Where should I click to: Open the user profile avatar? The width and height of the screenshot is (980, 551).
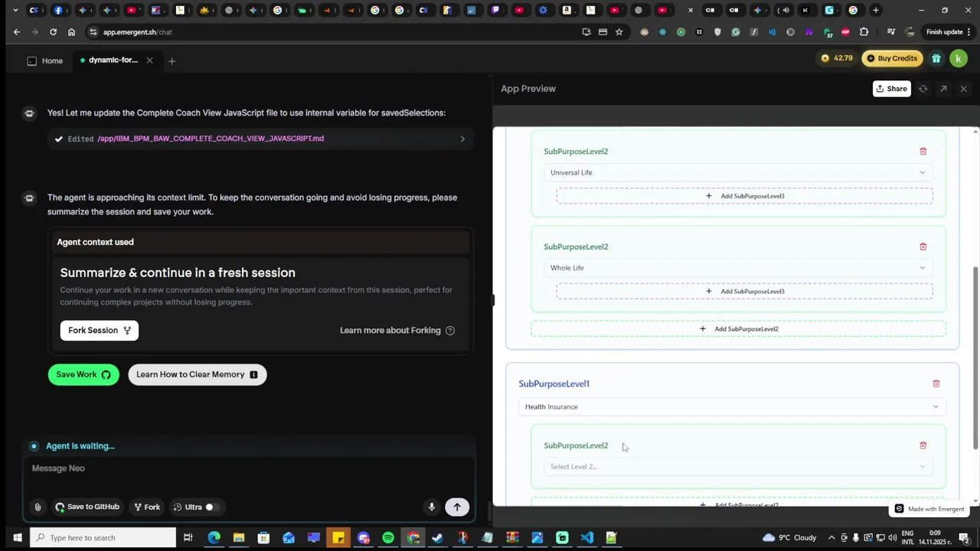tap(959, 58)
